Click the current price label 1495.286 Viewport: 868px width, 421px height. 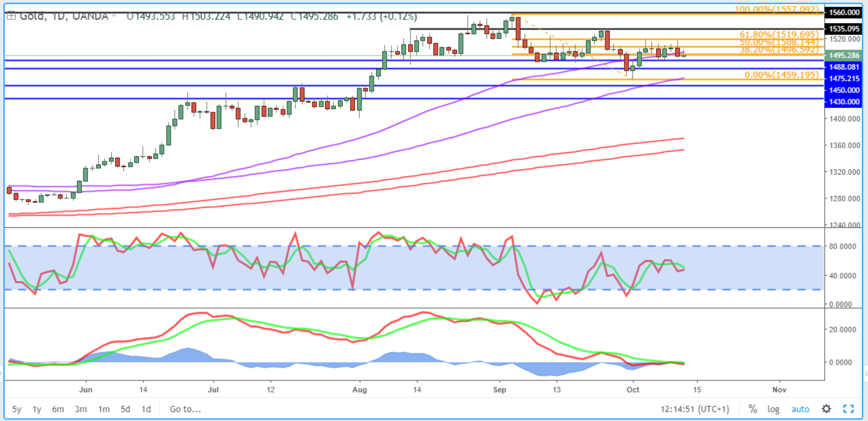[x=844, y=55]
